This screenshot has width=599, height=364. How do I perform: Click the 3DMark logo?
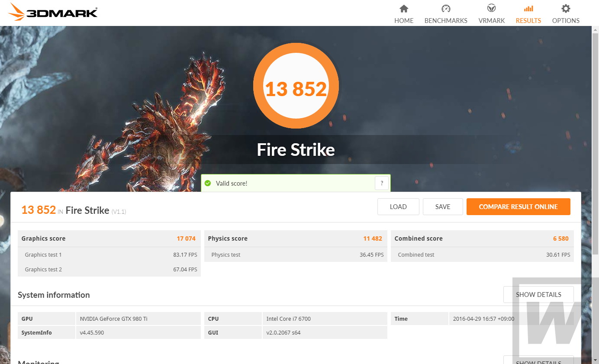[53, 12]
